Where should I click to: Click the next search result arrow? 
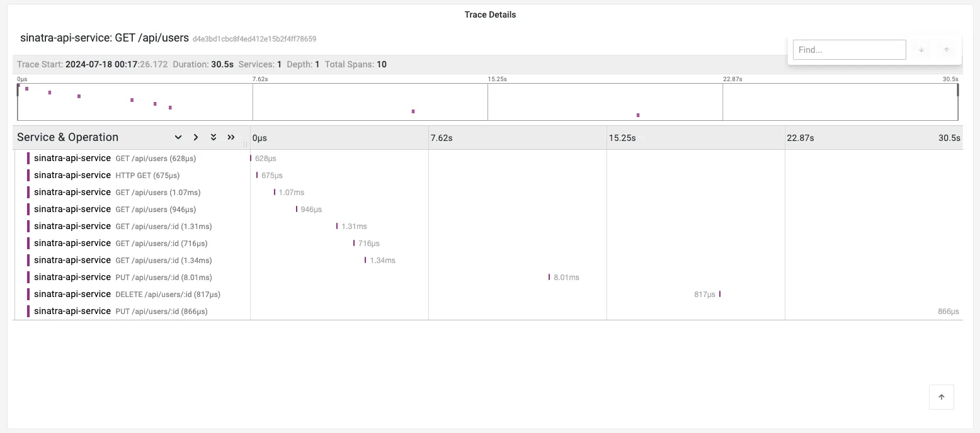click(x=921, y=50)
